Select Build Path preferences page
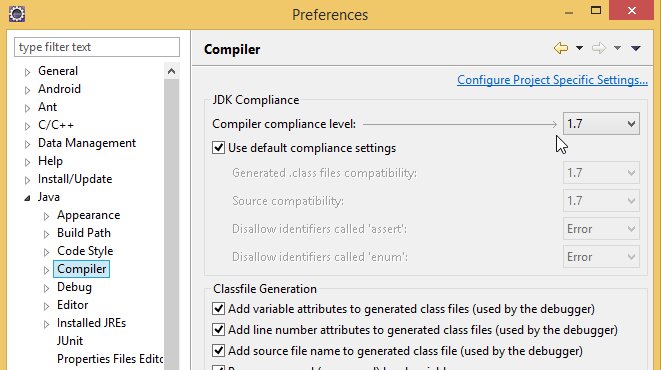 pyautogui.click(x=84, y=233)
